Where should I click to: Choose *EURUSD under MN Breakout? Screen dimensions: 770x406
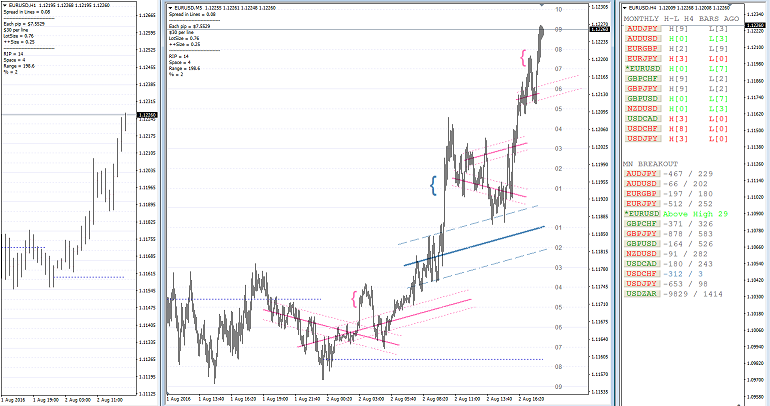click(642, 214)
